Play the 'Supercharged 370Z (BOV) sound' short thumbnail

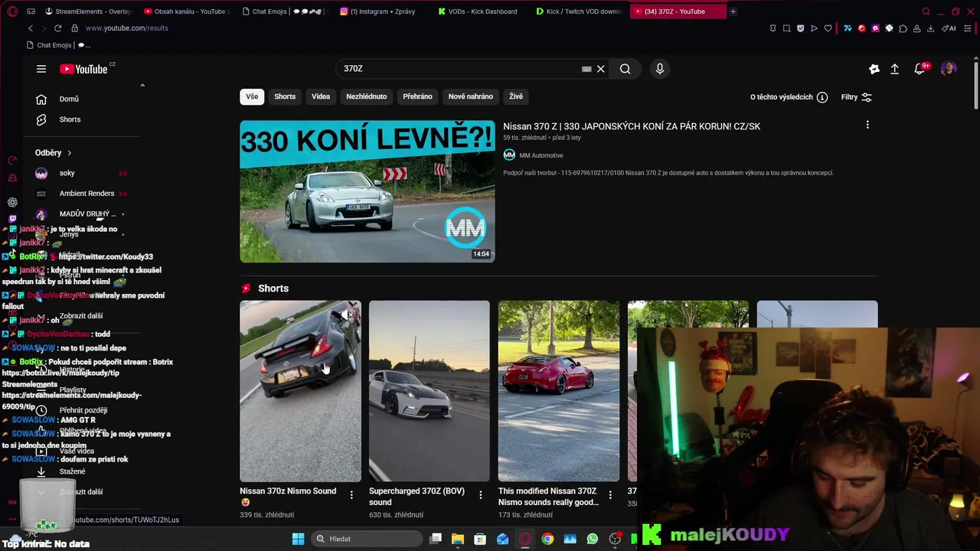point(429,391)
